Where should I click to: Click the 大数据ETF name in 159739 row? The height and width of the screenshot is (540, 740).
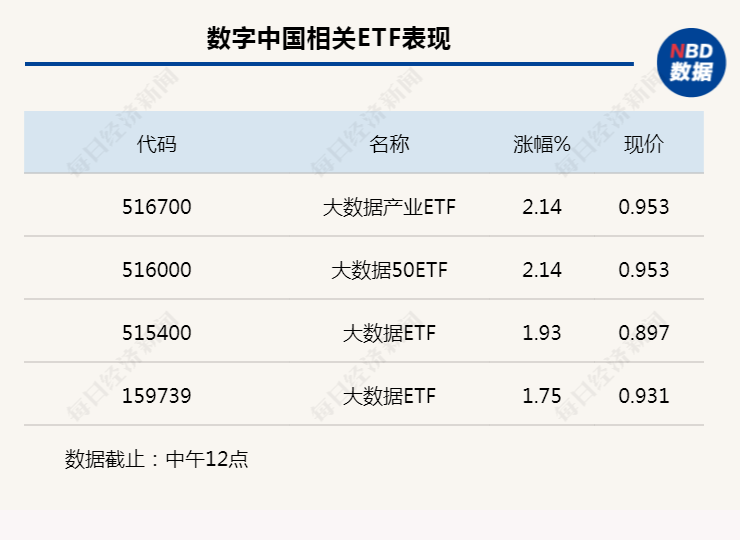[x=389, y=396]
